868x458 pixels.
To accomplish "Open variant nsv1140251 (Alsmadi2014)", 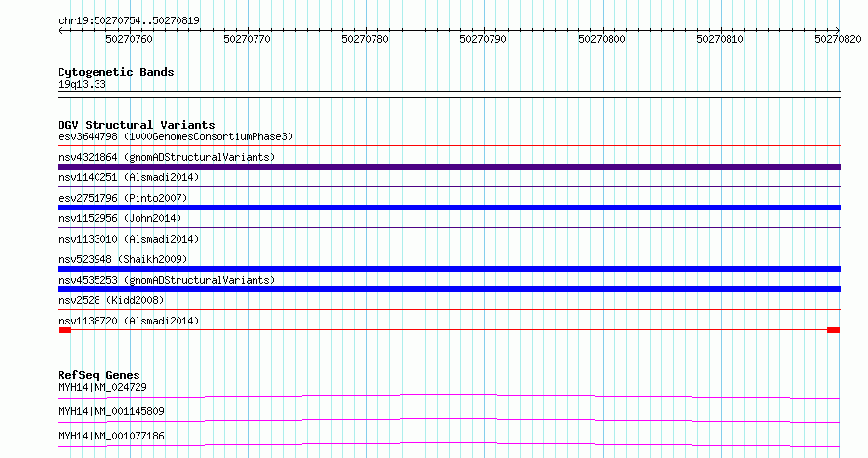I will coord(129,177).
